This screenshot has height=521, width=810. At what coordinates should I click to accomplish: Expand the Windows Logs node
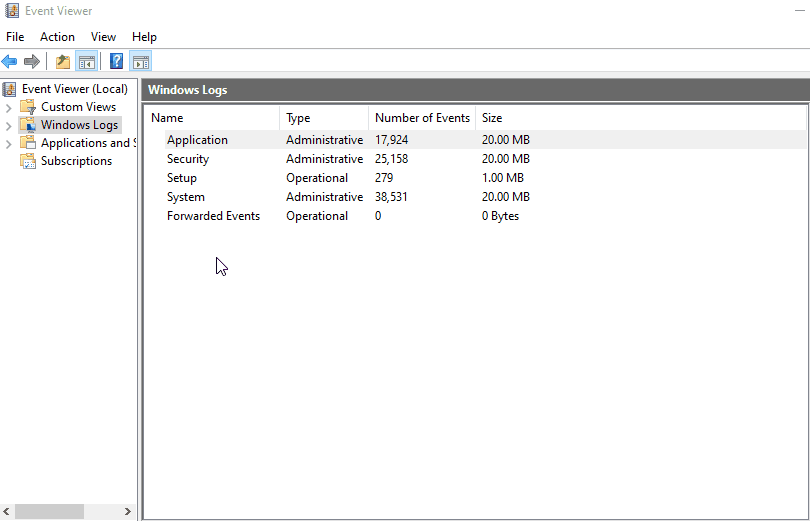click(8, 125)
